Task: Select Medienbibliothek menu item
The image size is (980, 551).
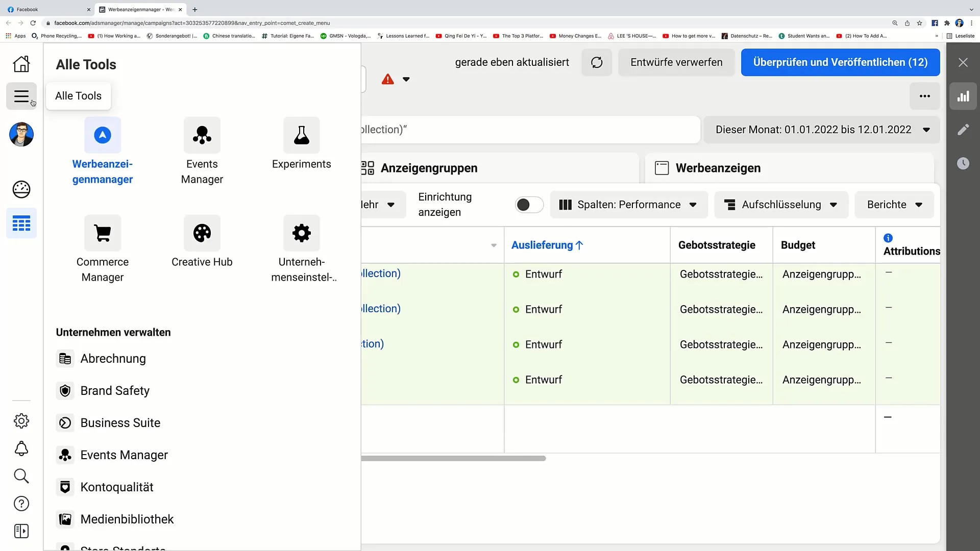Action: 127,519
